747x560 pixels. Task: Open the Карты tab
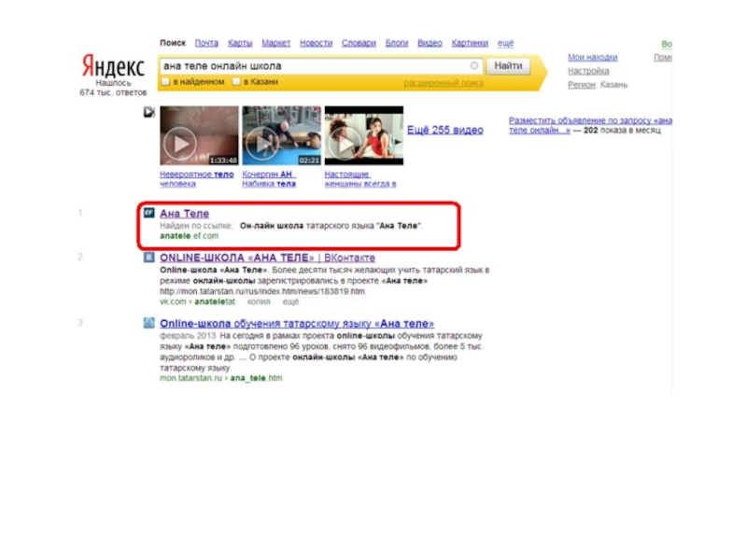pyautogui.click(x=240, y=43)
